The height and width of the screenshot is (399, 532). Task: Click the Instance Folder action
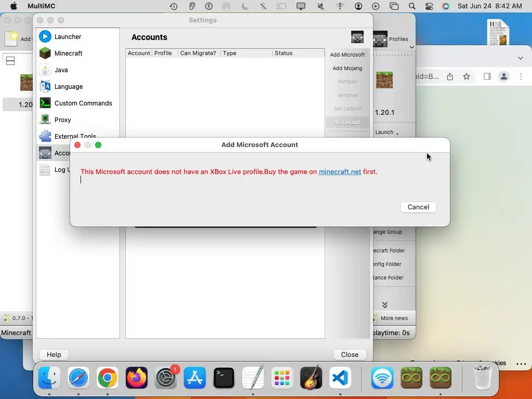(x=388, y=277)
